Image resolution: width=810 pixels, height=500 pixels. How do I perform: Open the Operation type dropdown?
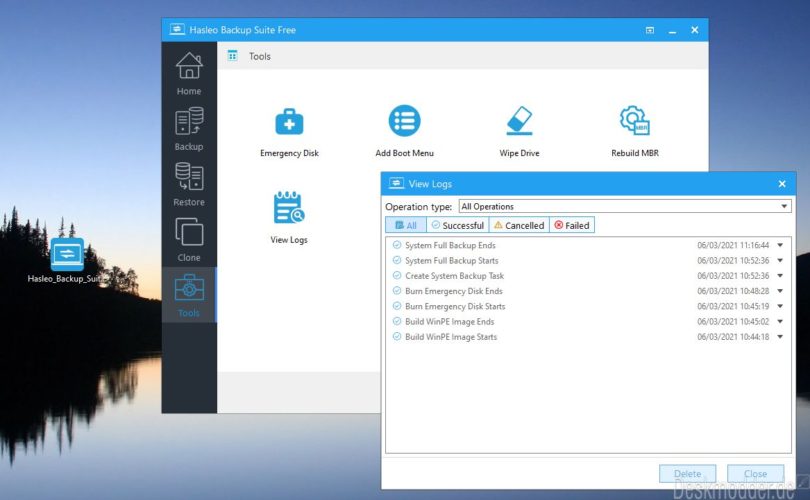coord(625,206)
